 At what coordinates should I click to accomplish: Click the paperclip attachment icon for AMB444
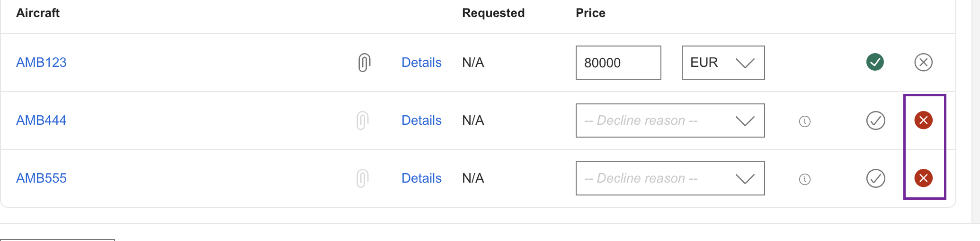[x=362, y=120]
